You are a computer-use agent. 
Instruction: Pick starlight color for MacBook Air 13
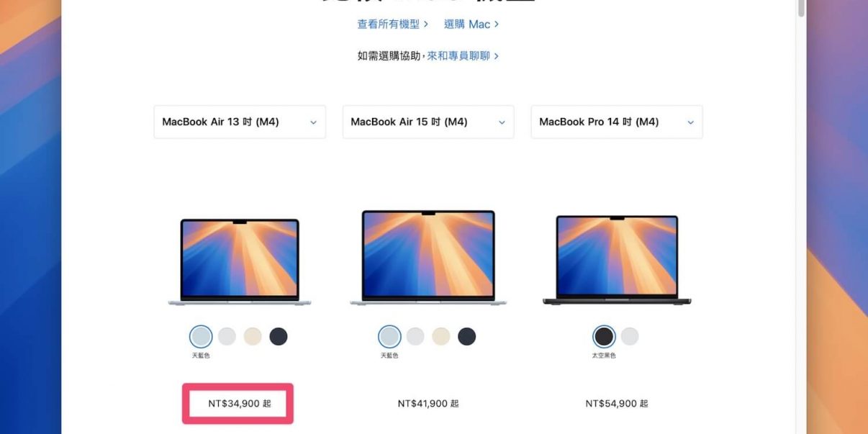point(253,336)
